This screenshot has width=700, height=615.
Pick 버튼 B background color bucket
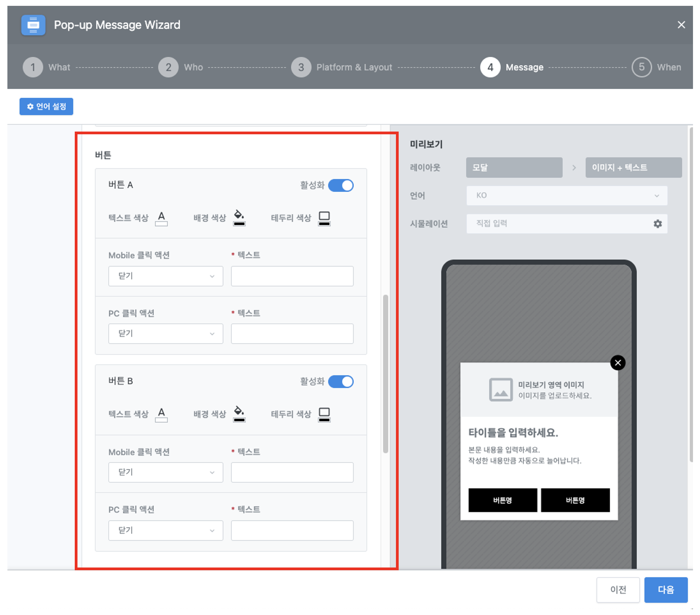pyautogui.click(x=239, y=414)
